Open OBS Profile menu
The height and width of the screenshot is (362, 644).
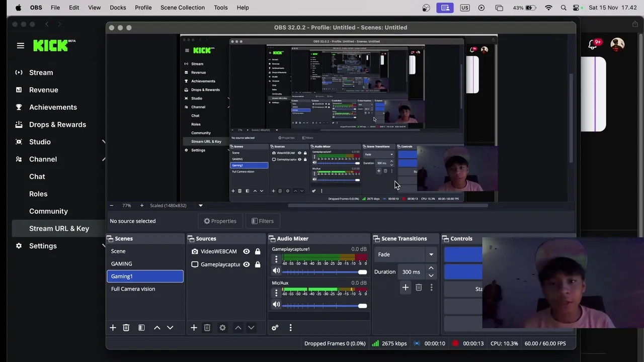point(143,8)
